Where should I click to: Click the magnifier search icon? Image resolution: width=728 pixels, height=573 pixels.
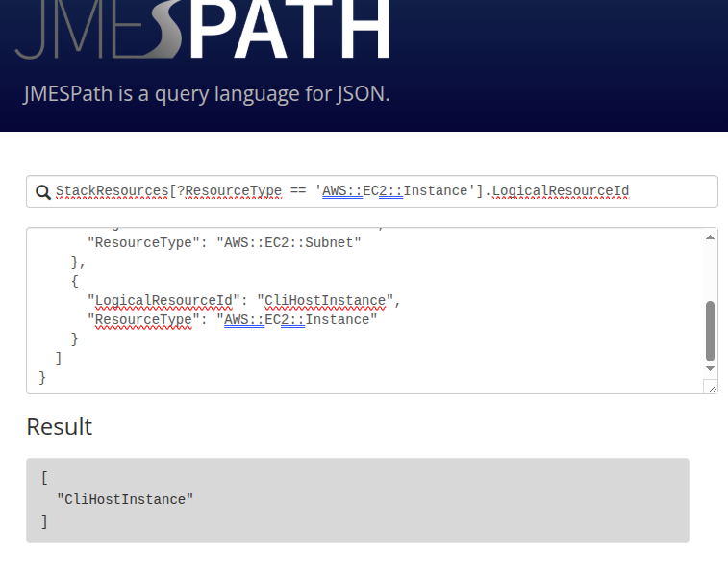pyautogui.click(x=43, y=192)
